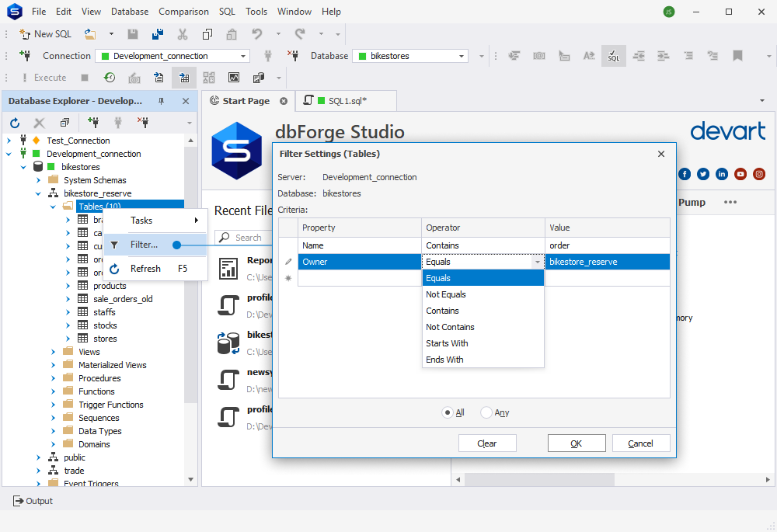Open the Database menu
The width and height of the screenshot is (777, 532).
click(x=130, y=12)
